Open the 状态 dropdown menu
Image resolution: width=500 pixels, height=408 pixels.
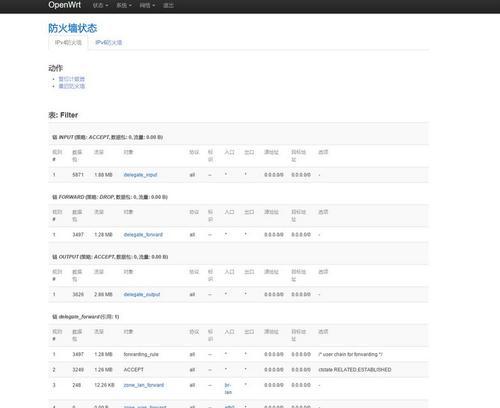pyautogui.click(x=100, y=5)
